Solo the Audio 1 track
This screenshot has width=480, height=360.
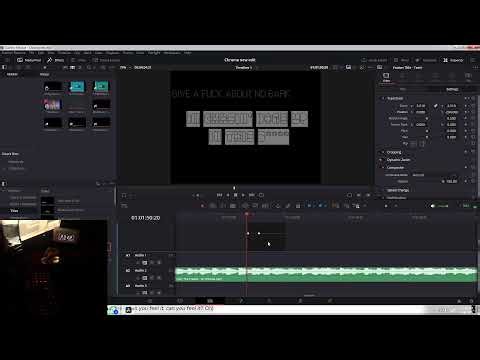click(x=152, y=263)
